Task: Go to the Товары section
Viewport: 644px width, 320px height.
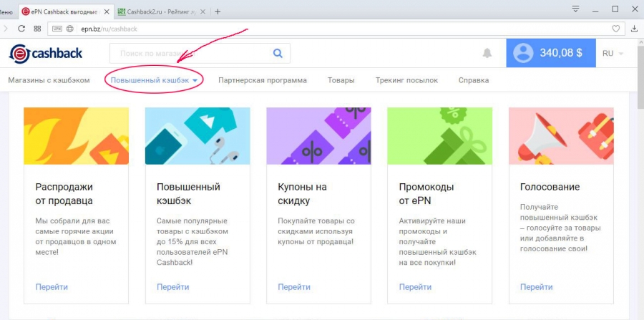Action: [341, 80]
